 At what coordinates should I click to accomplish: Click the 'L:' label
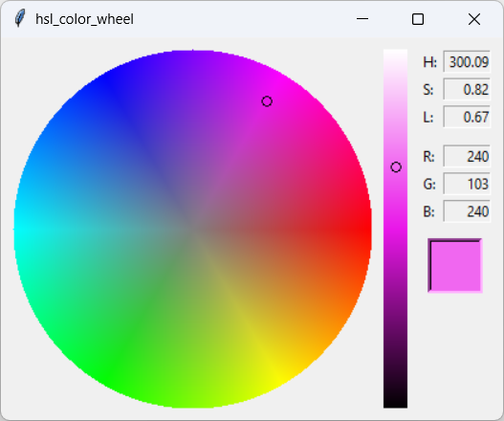coord(427,117)
